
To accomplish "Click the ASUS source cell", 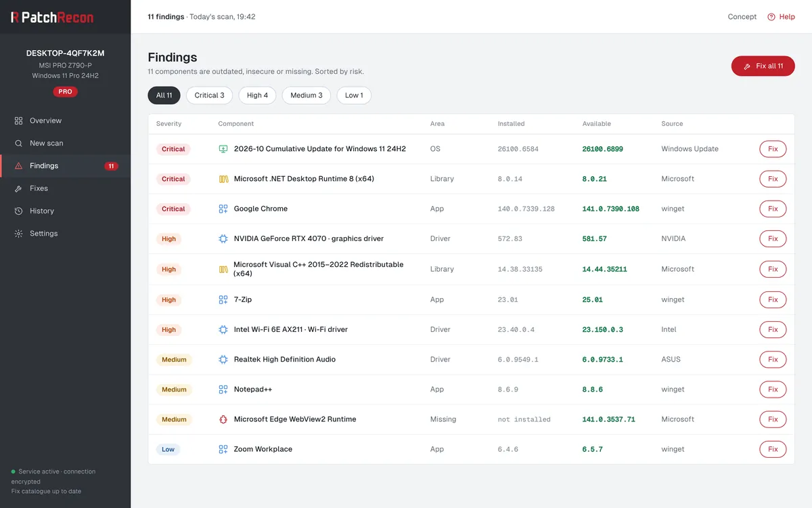I will (x=671, y=360).
